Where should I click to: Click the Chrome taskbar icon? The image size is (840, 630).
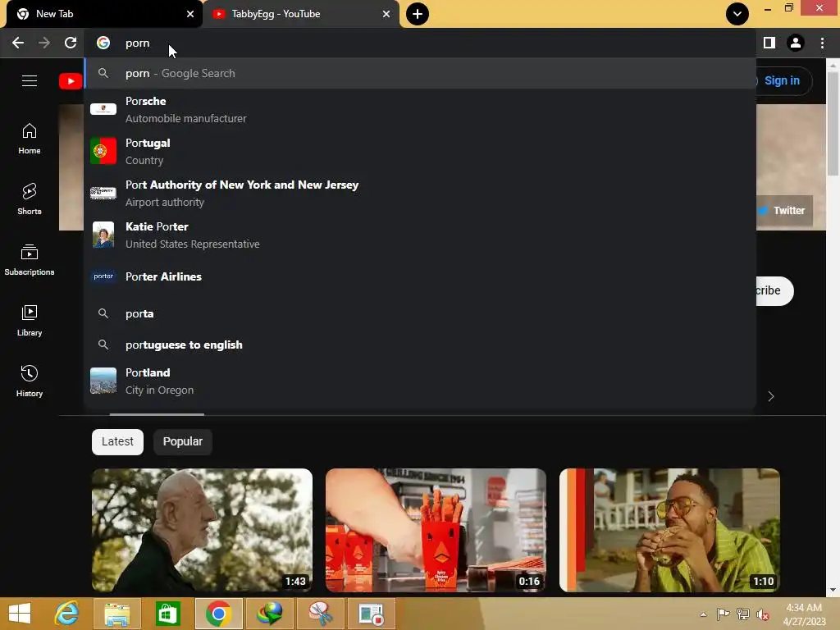[x=218, y=614]
